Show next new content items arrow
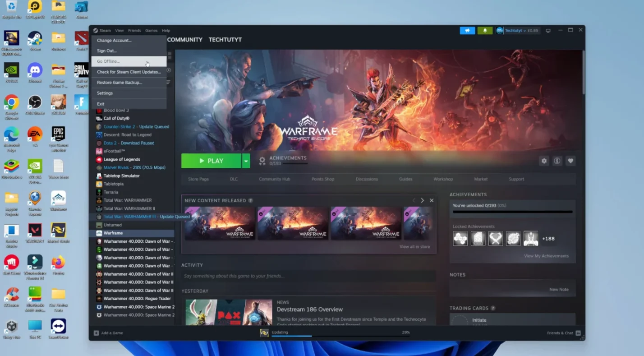 [x=422, y=200]
